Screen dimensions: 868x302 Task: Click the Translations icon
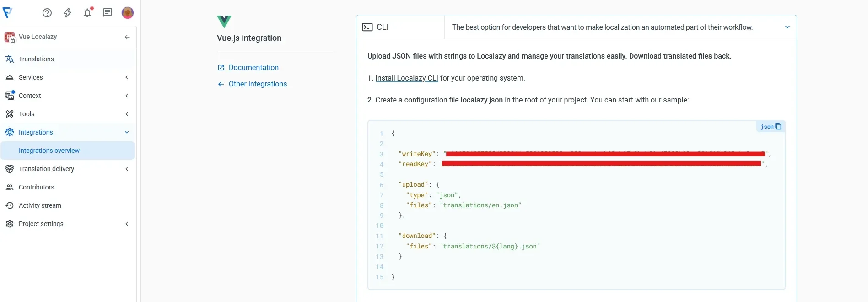pyautogui.click(x=10, y=59)
